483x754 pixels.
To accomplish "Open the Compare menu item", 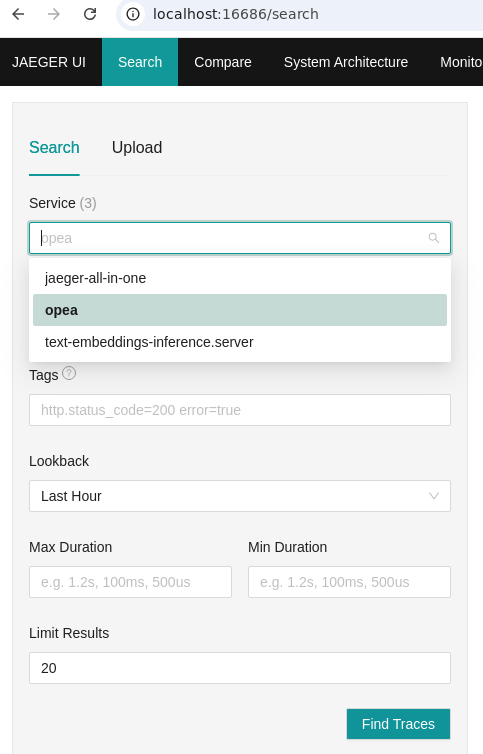I will coord(223,62).
